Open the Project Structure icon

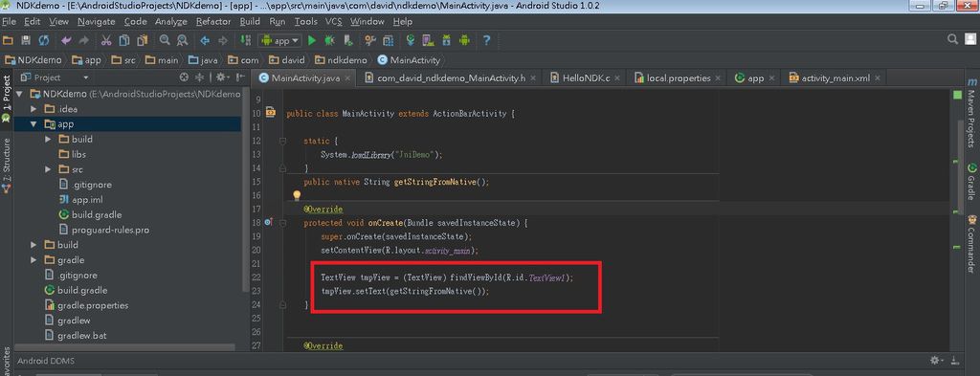coord(389,40)
